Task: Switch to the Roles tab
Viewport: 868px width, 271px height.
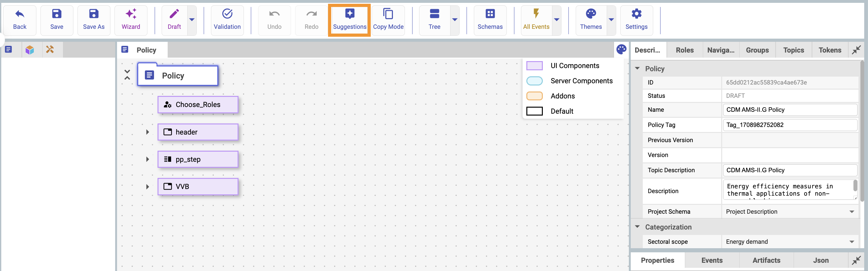Action: (684, 50)
